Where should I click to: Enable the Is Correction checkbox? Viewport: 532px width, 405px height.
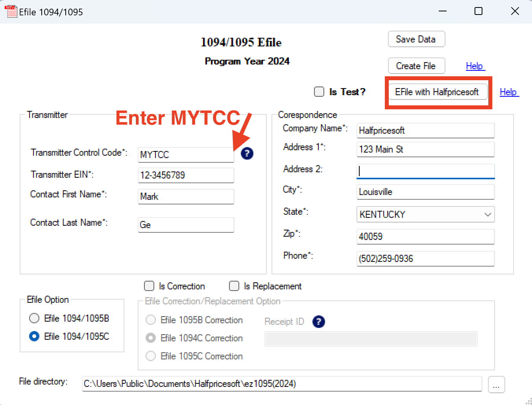pyautogui.click(x=149, y=286)
